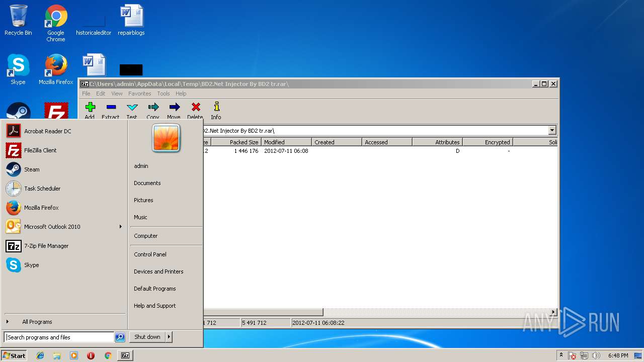Open Task Scheduler from Start menu
Image resolution: width=644 pixels, height=362 pixels.
64,189
